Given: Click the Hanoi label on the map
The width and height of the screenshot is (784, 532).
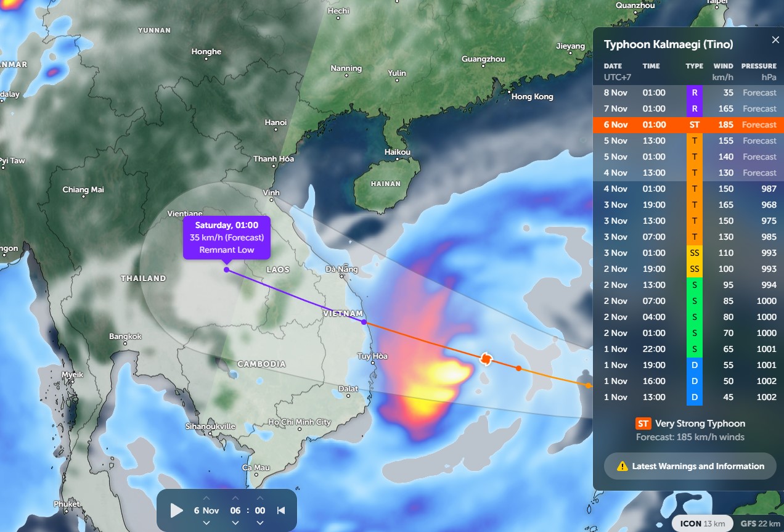Looking at the screenshot, I should pyautogui.click(x=276, y=123).
